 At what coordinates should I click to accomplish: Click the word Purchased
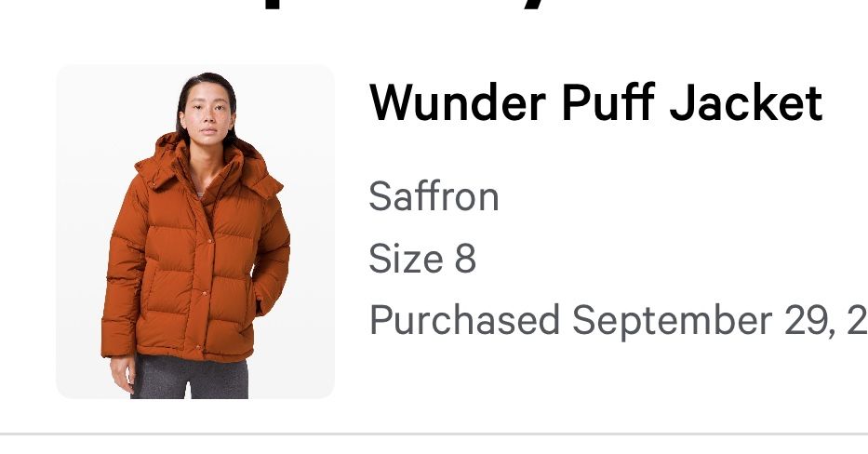464,320
